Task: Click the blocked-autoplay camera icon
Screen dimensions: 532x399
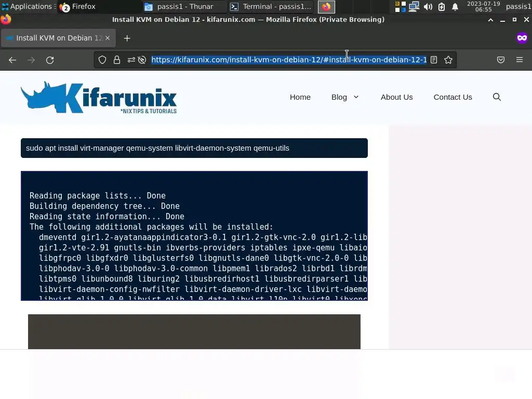Action: 142,60
